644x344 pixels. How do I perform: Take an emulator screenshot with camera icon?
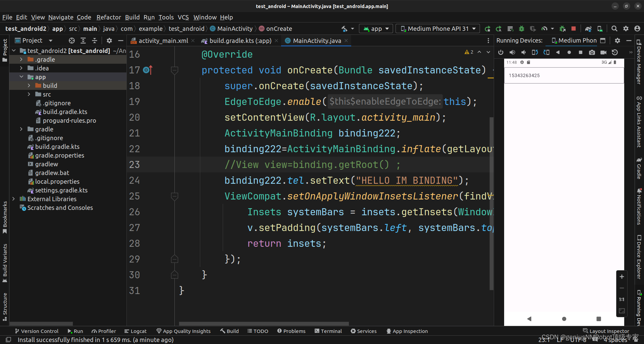[x=592, y=52]
